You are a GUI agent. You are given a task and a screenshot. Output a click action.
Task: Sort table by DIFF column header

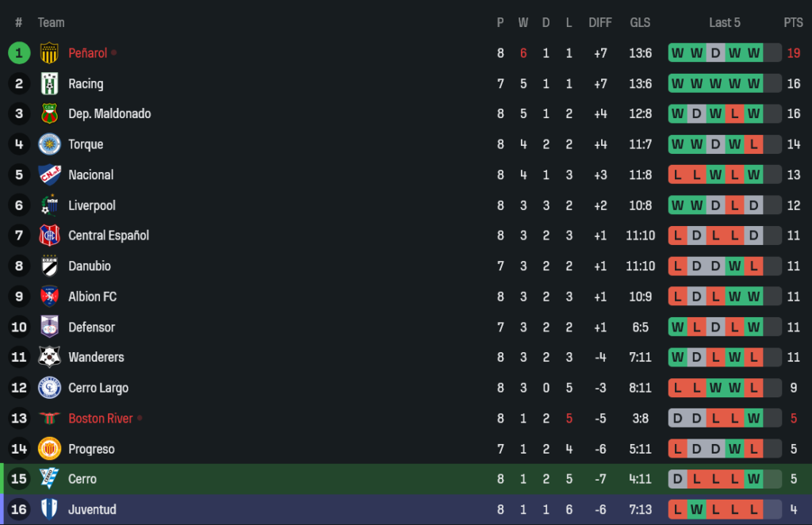point(600,23)
